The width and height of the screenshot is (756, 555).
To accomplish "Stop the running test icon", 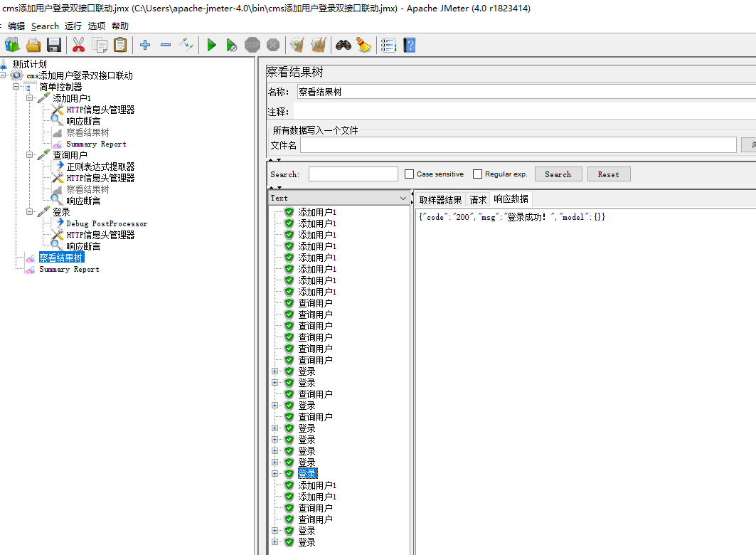I will click(252, 45).
